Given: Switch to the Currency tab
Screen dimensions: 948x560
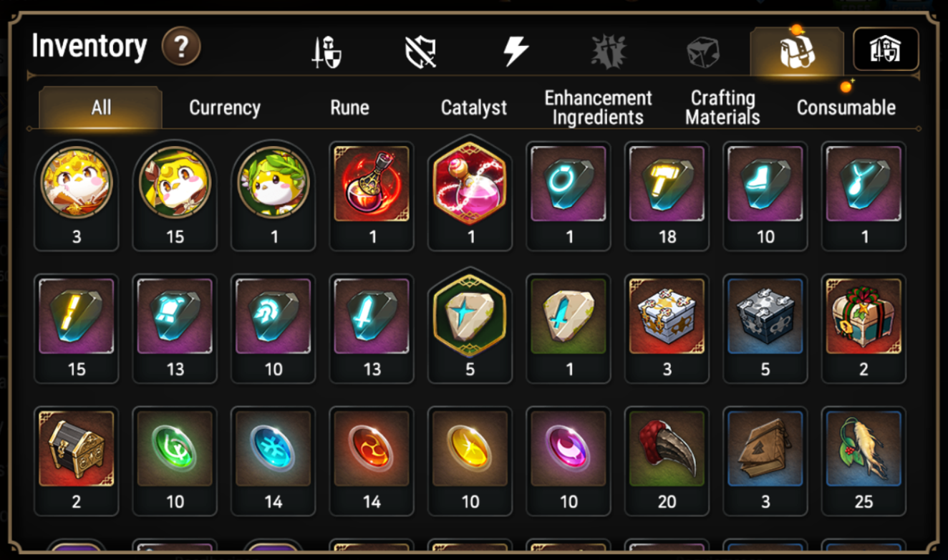Looking at the screenshot, I should 225,108.
